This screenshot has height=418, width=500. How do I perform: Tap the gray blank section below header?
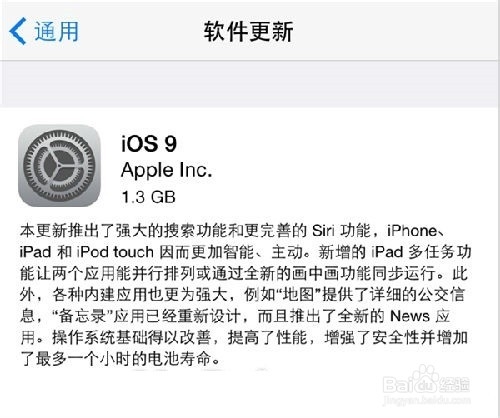(x=250, y=83)
